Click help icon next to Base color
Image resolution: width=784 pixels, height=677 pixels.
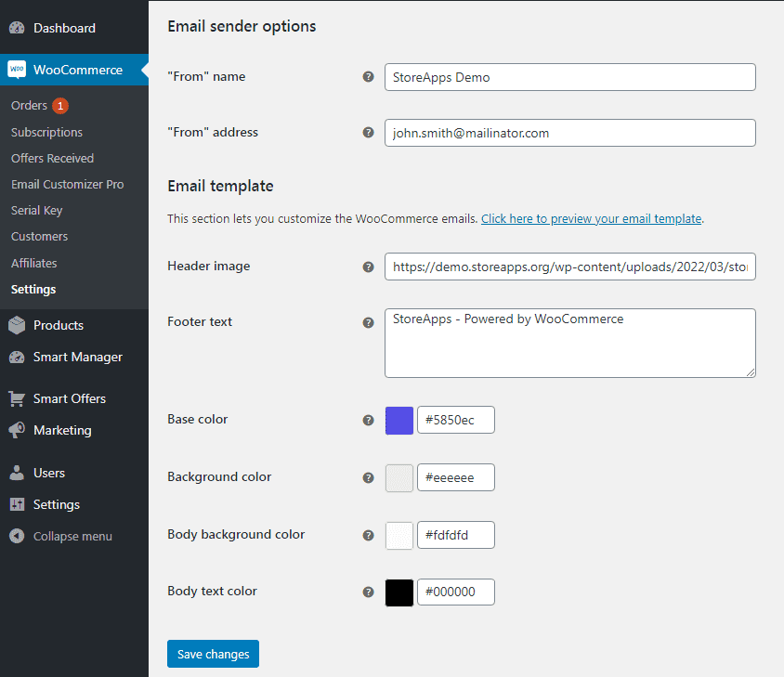[368, 420]
